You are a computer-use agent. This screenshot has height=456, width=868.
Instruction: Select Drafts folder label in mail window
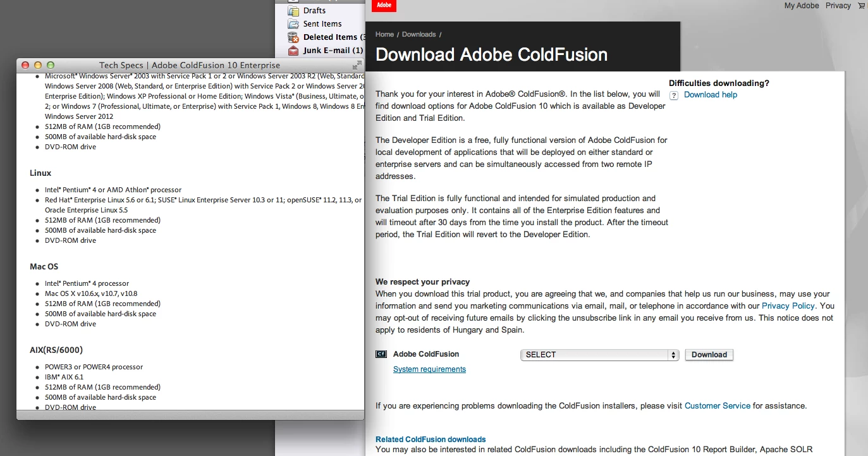(x=315, y=11)
